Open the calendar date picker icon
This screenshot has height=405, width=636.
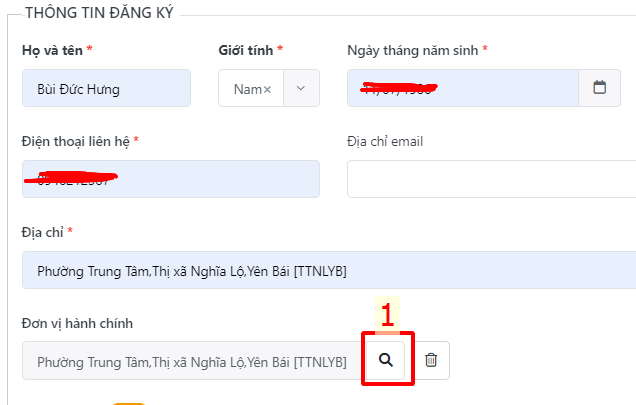tap(599, 88)
